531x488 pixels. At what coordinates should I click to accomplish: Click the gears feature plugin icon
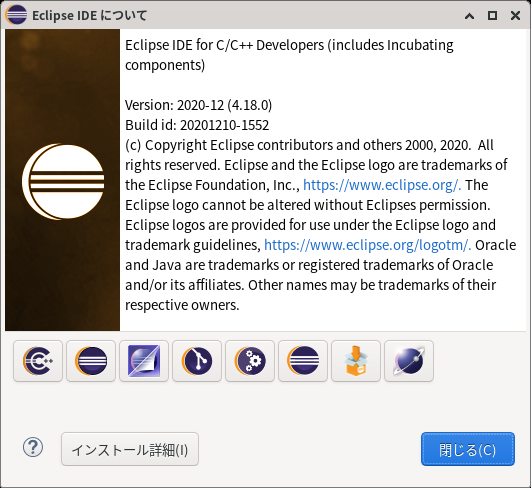[250, 361]
